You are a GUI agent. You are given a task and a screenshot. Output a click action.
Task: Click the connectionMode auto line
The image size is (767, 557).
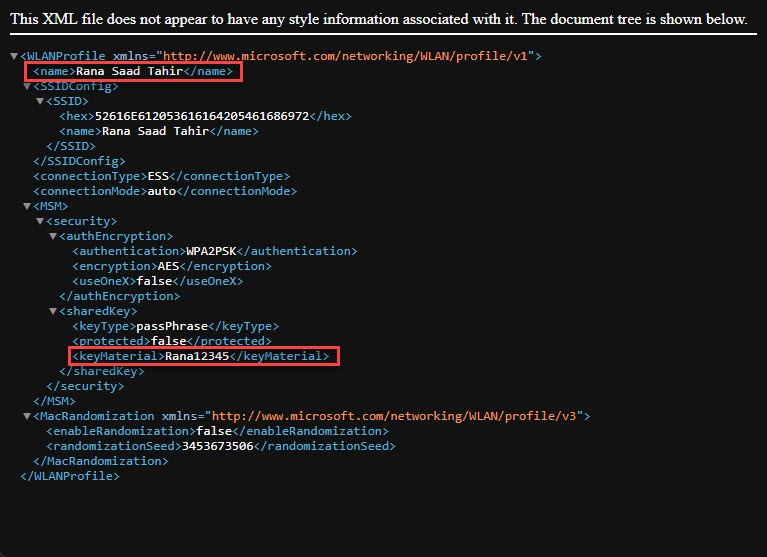click(x=165, y=191)
